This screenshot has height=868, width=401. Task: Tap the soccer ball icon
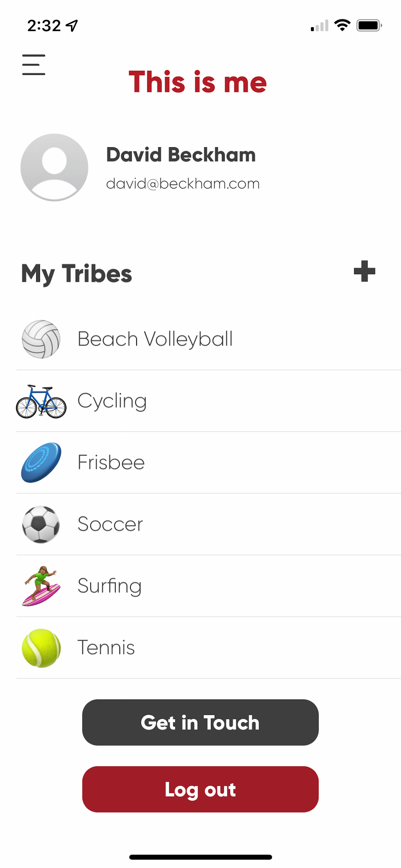point(41,524)
